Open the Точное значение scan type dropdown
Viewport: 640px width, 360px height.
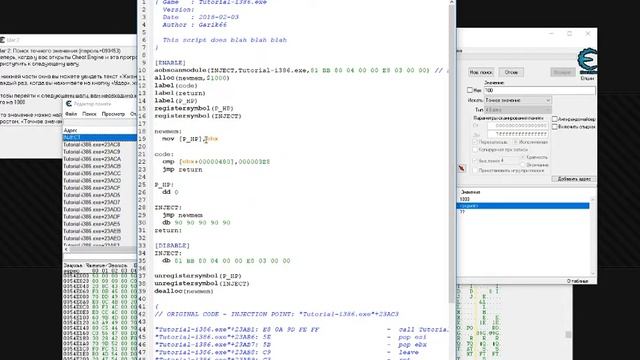[x=518, y=100]
